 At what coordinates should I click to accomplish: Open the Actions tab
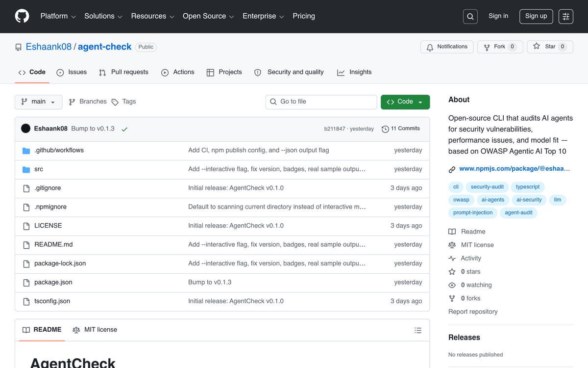[x=177, y=72]
